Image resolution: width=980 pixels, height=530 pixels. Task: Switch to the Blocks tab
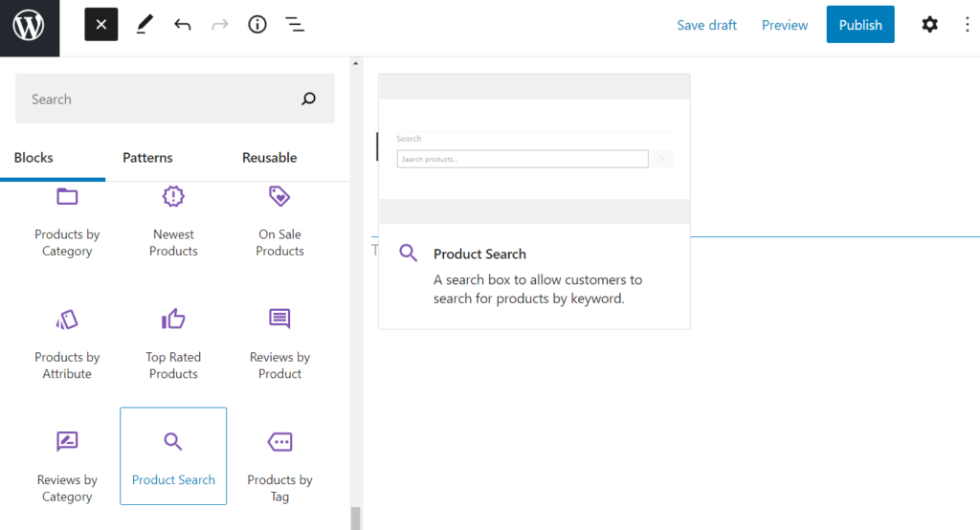(x=33, y=158)
